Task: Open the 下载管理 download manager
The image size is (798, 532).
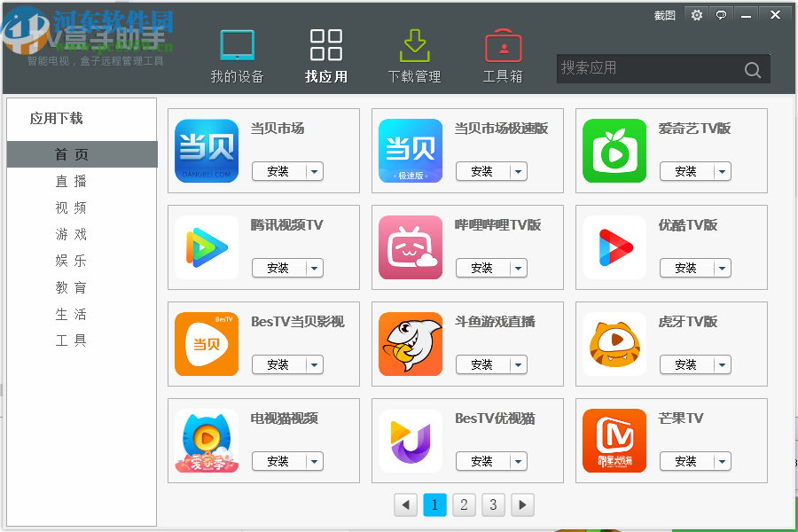Action: (x=414, y=55)
